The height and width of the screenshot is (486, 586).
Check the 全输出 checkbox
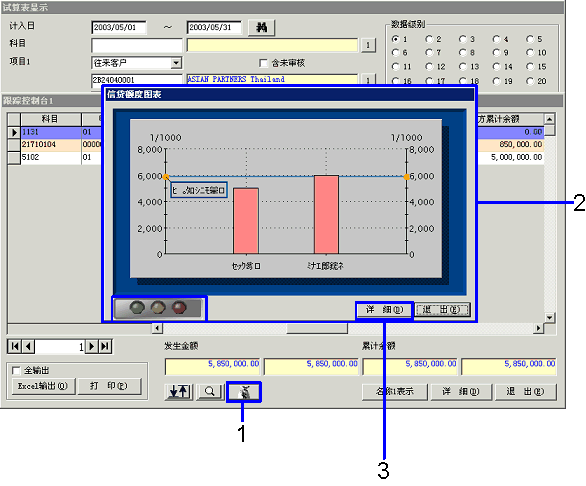16,370
